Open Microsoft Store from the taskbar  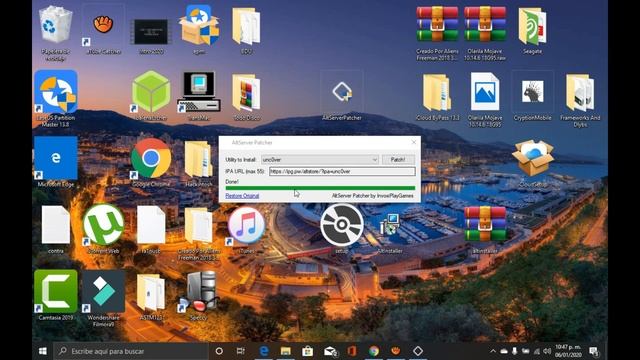click(308, 351)
